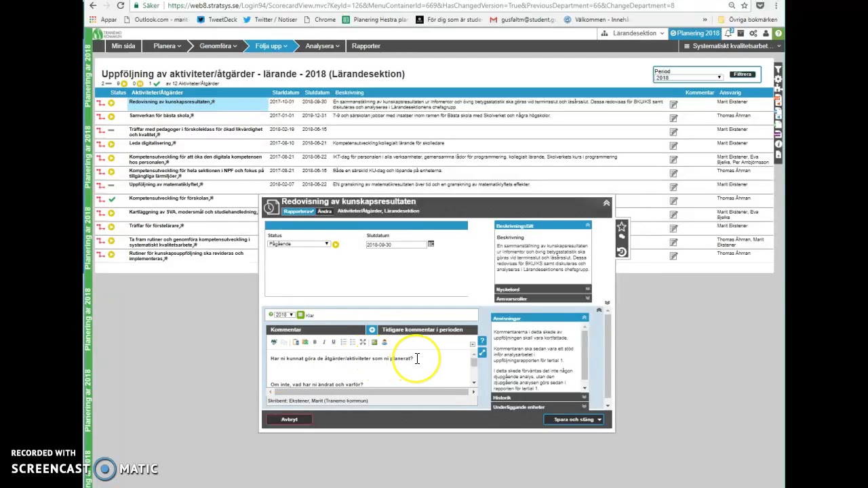The width and height of the screenshot is (868, 488).
Task: Click the Avbryt button
Action: [290, 420]
